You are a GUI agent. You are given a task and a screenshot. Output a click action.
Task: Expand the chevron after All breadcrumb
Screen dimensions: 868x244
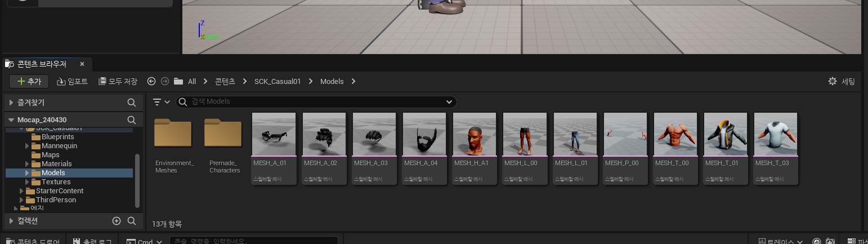tap(205, 82)
